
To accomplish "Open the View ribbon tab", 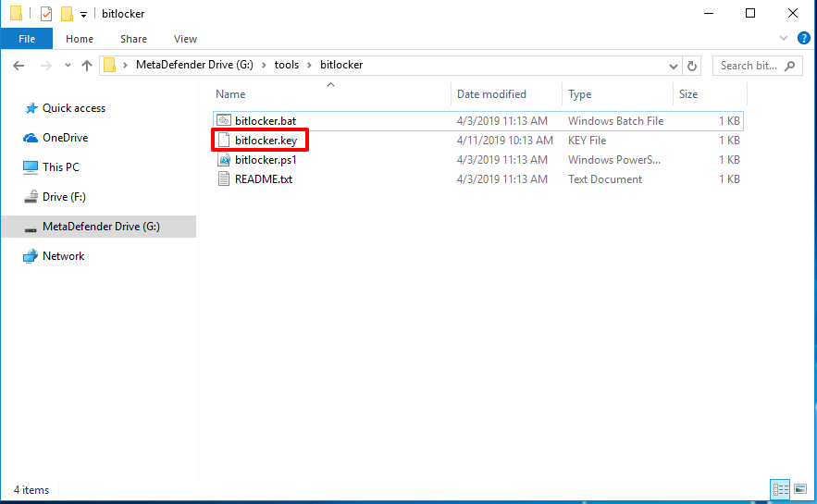I will (x=185, y=39).
